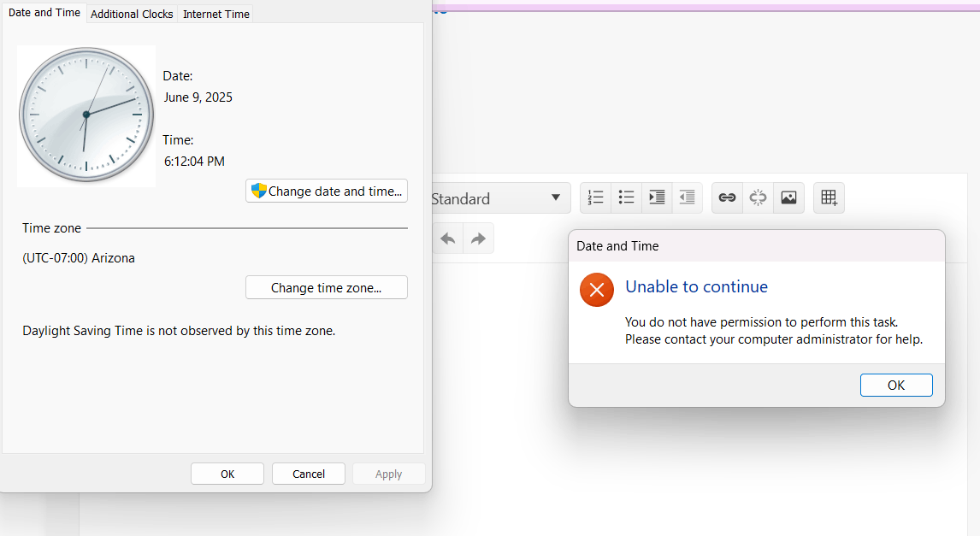
Task: Switch to the Additional Clocks tab
Action: pos(132,14)
